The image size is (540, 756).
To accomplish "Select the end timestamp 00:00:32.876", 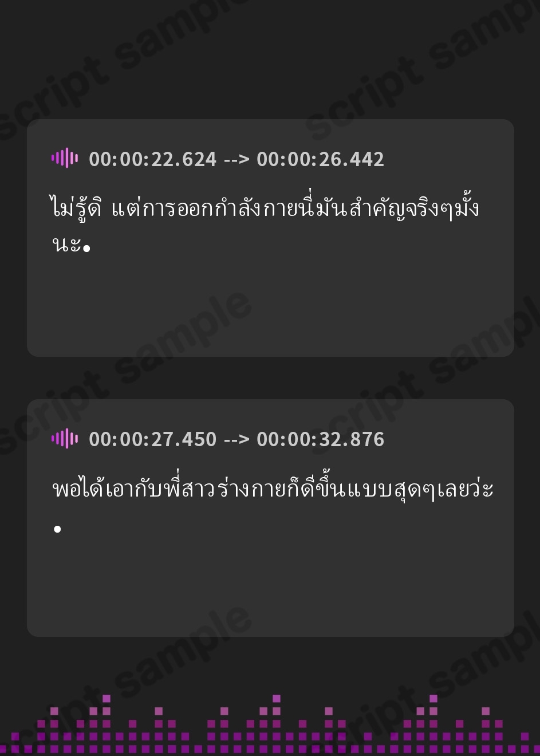I will (320, 439).
